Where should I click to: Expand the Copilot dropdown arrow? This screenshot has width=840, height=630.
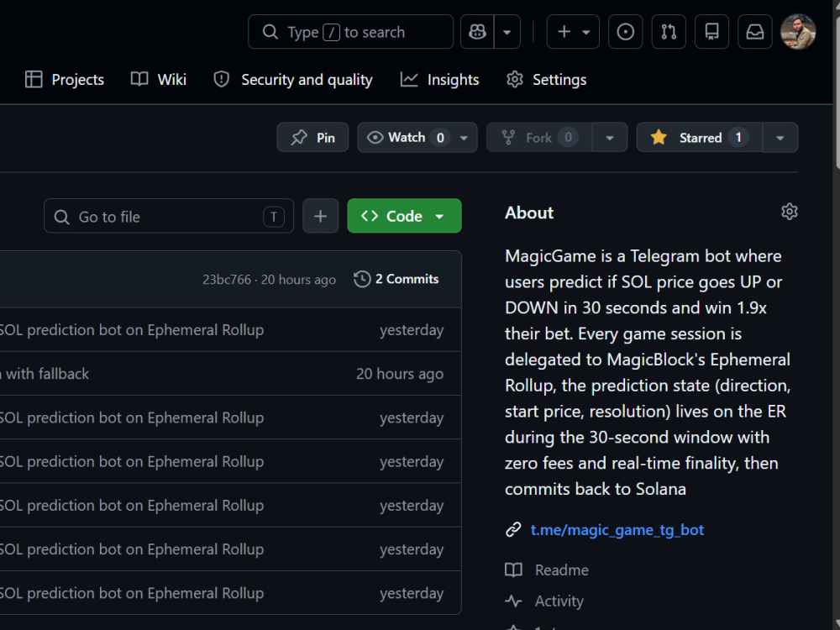tap(507, 32)
